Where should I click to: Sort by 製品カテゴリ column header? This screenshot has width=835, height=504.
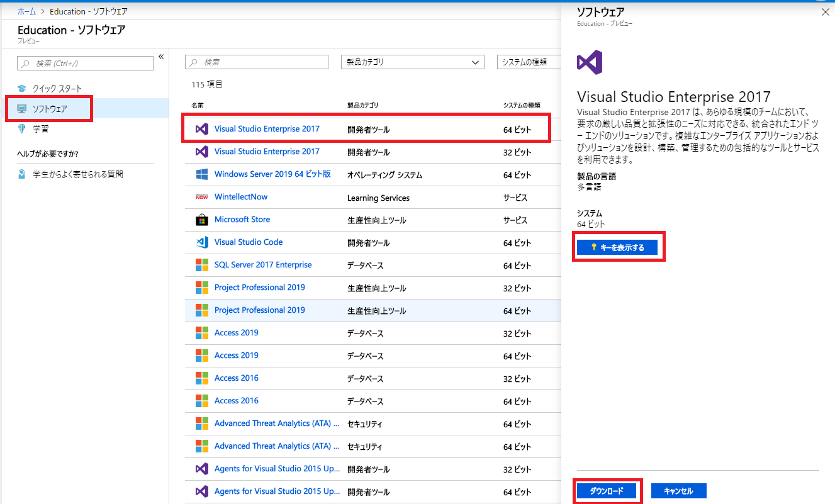pos(363,105)
